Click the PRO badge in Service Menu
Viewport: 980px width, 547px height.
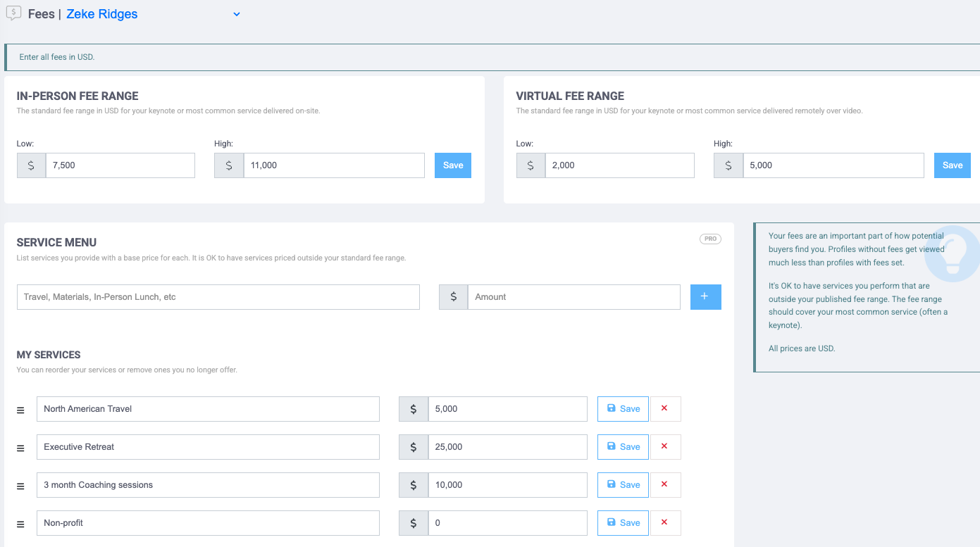coord(710,239)
